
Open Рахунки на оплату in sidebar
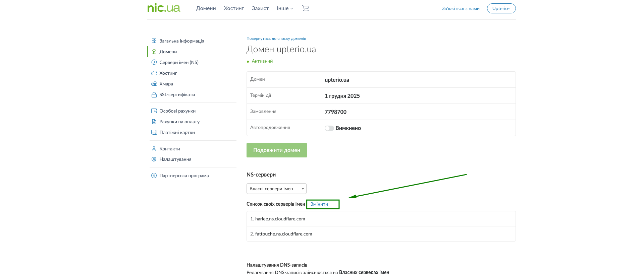point(179,122)
